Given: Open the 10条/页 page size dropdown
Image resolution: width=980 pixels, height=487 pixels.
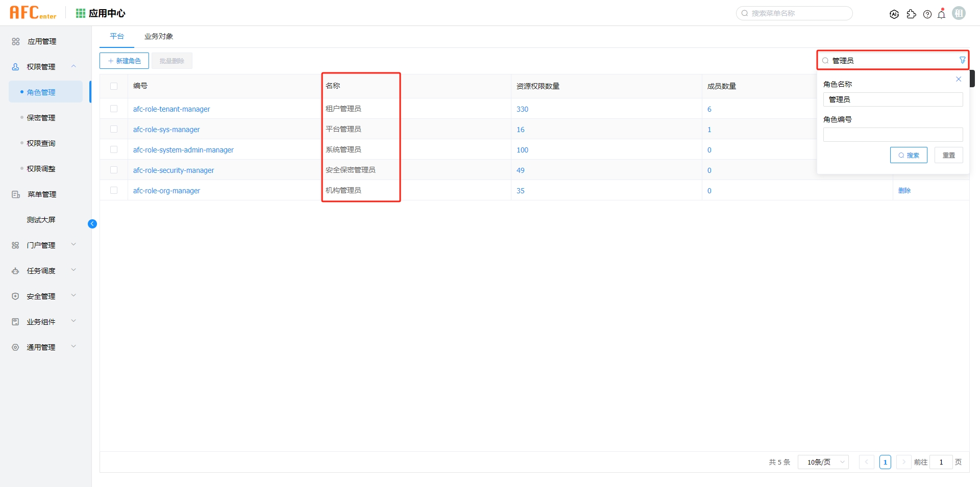Looking at the screenshot, I should click(823, 462).
